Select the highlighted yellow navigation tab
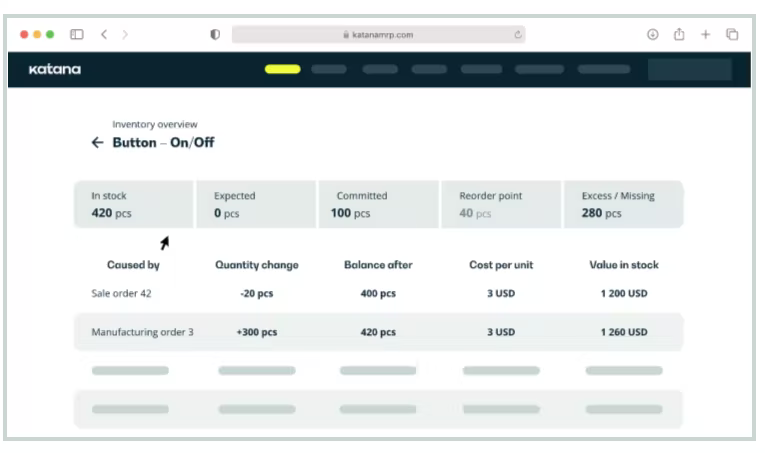 click(282, 69)
